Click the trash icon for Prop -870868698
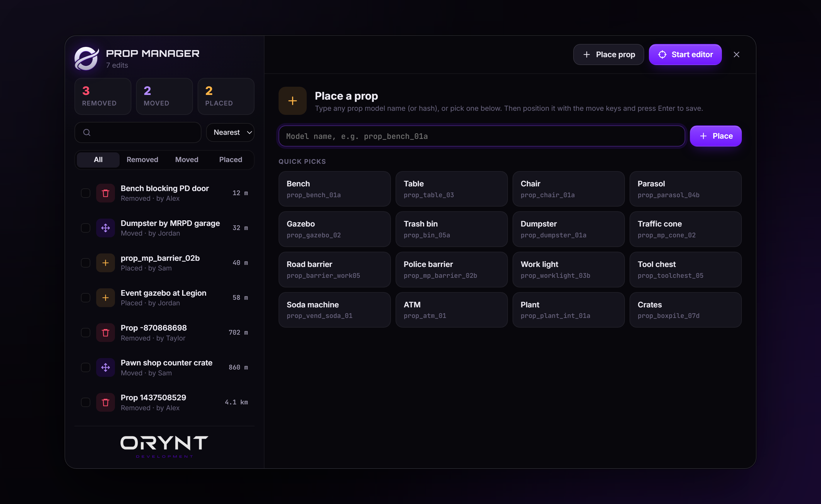The image size is (821, 504). click(105, 333)
